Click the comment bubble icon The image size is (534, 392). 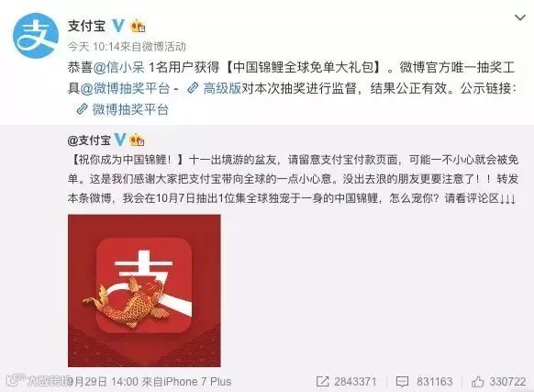tap(402, 381)
